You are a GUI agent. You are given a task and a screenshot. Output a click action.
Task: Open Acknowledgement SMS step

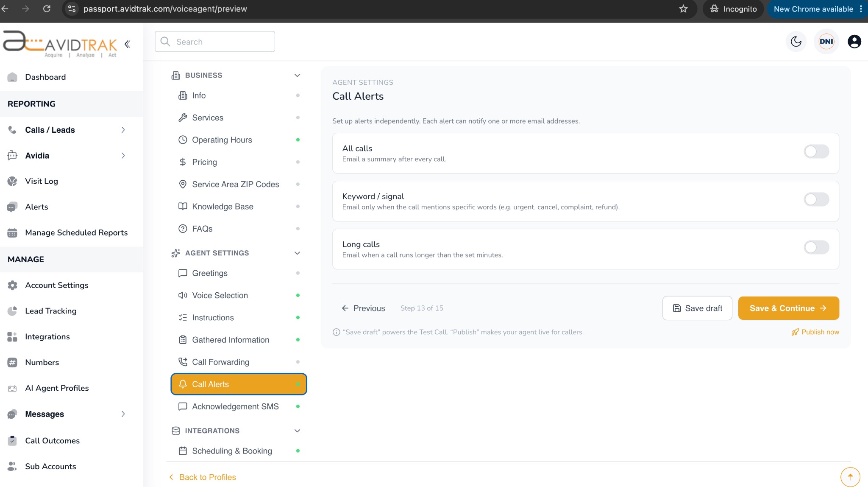point(239,406)
